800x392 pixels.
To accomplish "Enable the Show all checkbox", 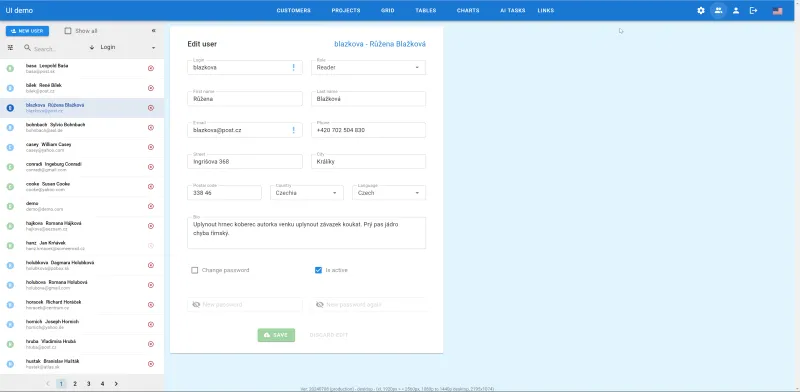I will point(68,31).
